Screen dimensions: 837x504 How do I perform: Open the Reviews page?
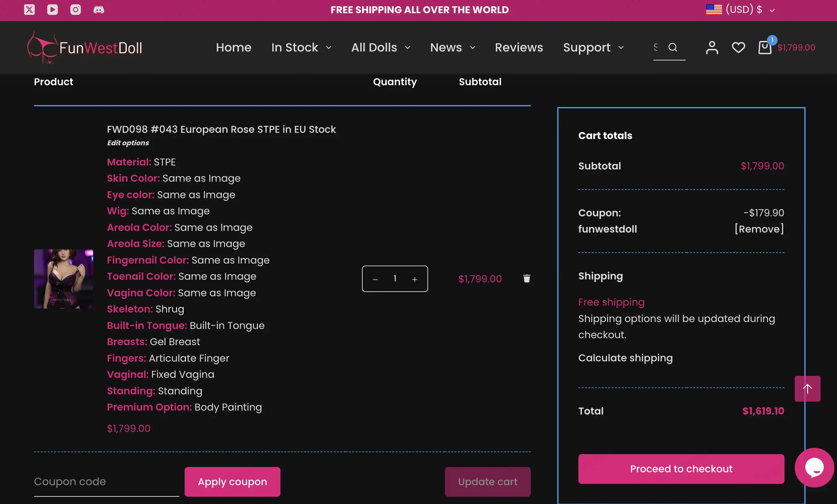(519, 48)
